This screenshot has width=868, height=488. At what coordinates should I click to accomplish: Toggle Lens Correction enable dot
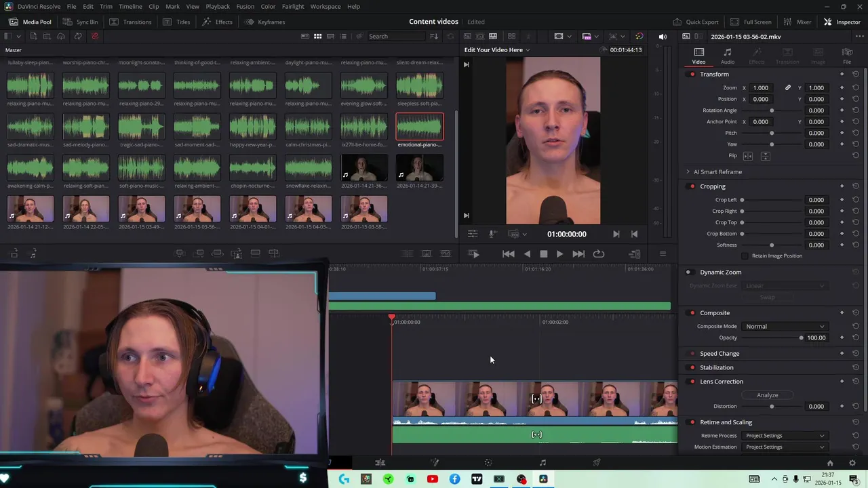pos(692,382)
